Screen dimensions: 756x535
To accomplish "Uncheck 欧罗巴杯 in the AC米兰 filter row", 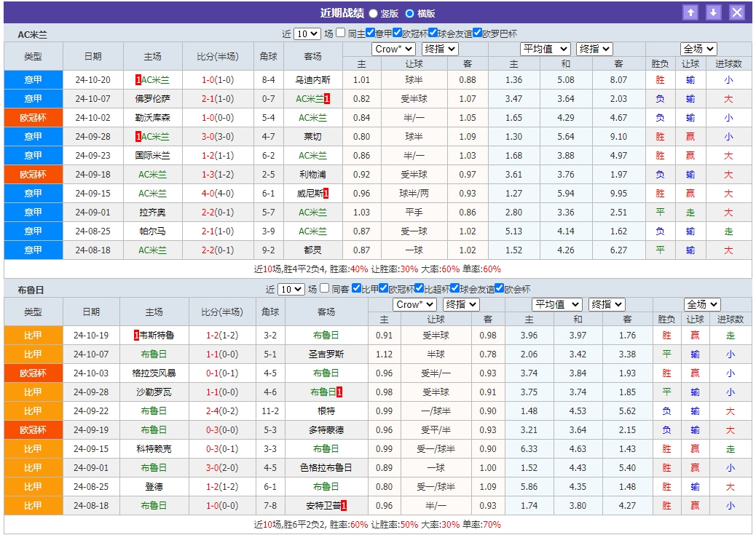I will point(477,32).
